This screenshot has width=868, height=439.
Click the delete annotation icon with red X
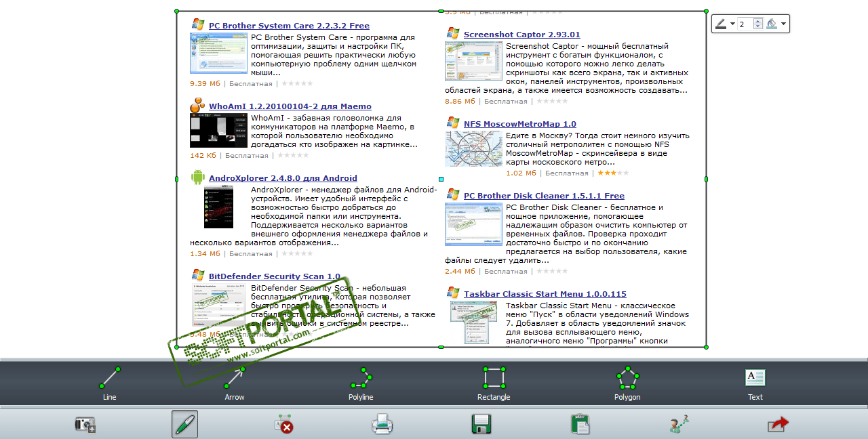pos(283,424)
